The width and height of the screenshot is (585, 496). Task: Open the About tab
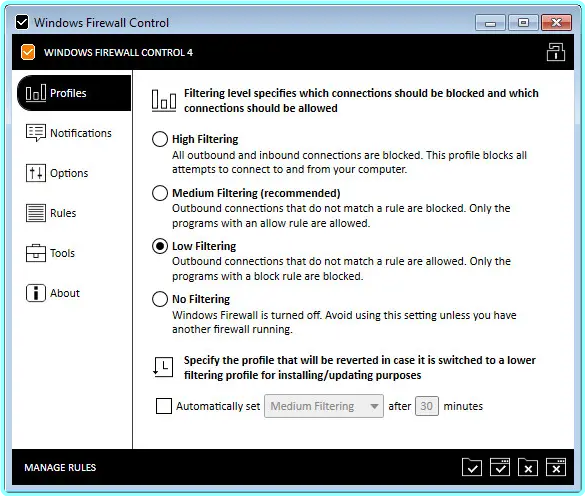tap(74, 293)
